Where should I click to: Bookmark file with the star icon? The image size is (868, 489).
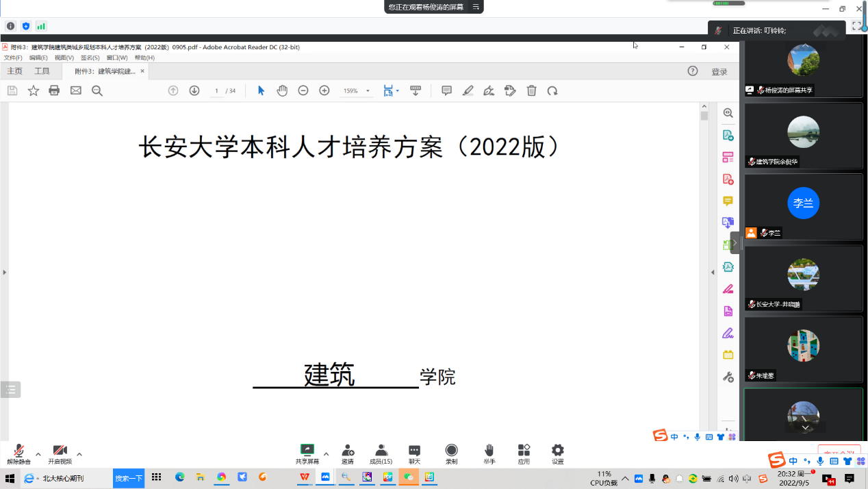pyautogui.click(x=33, y=91)
